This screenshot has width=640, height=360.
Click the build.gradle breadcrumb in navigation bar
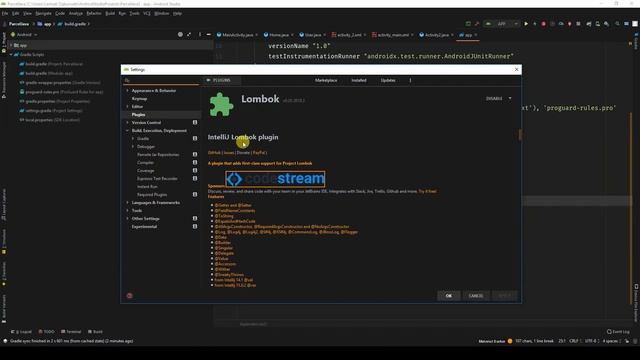point(72,24)
